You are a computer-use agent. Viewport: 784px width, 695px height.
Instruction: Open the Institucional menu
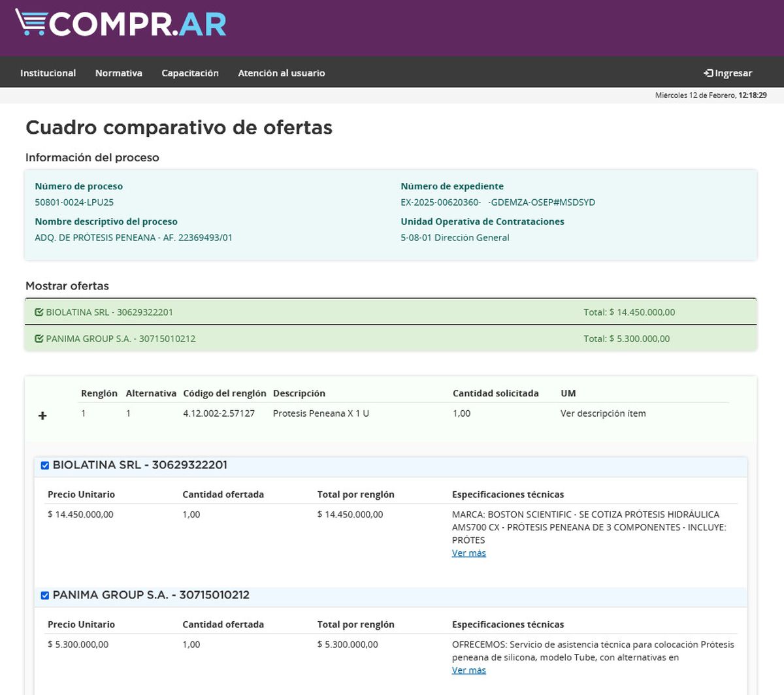coord(48,73)
